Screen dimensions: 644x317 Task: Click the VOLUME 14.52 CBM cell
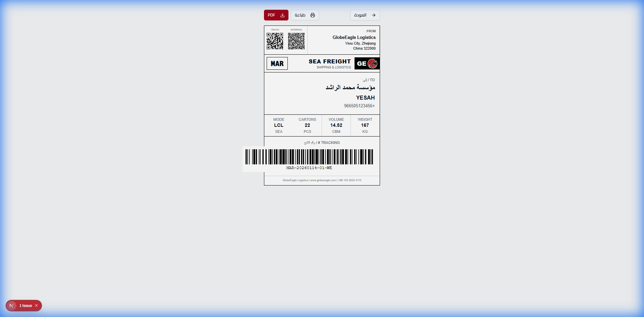tap(336, 125)
